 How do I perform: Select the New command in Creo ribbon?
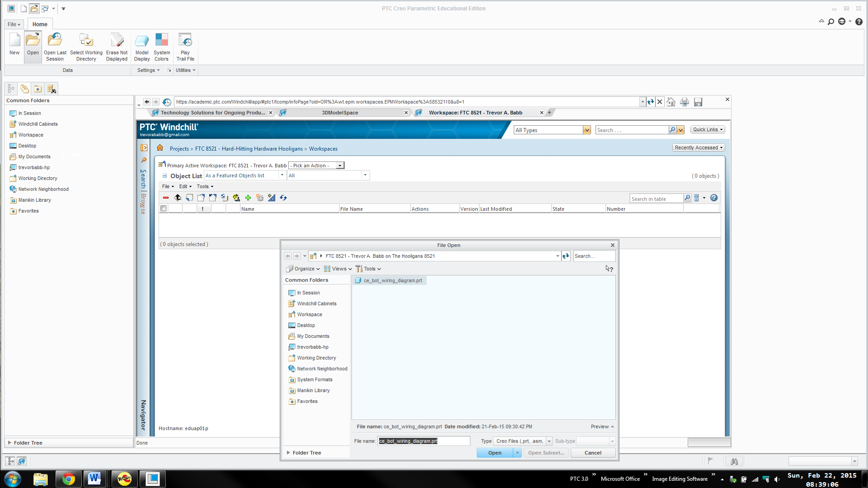click(x=14, y=45)
